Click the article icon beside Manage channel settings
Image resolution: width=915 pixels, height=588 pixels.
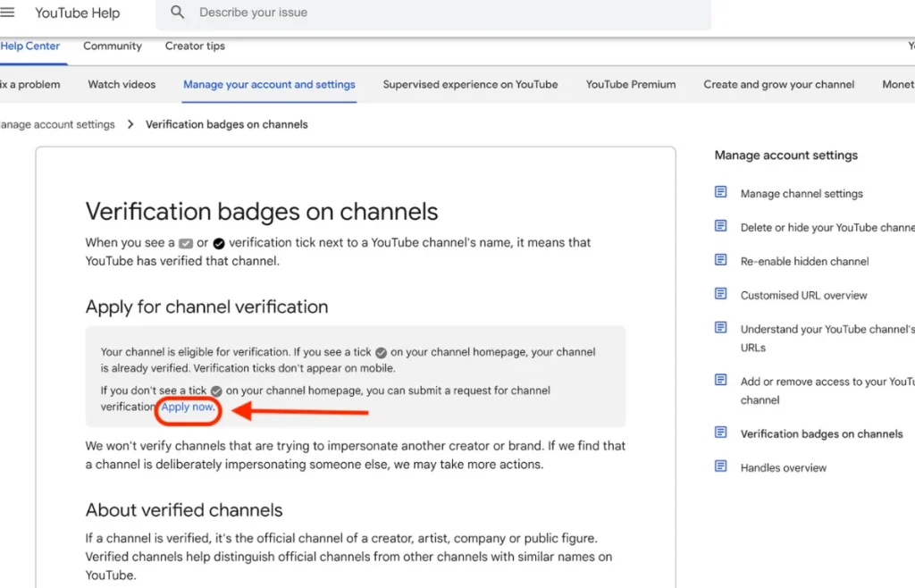coord(721,192)
